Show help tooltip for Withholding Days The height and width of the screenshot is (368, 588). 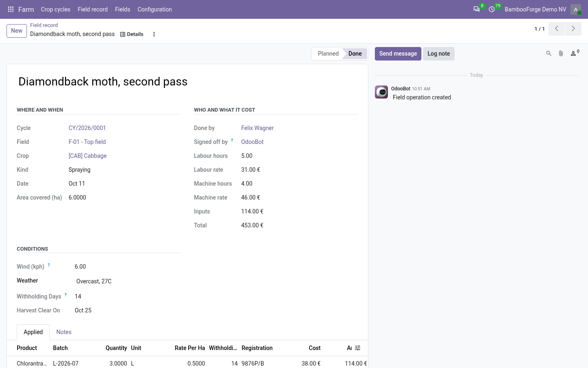coord(65,295)
